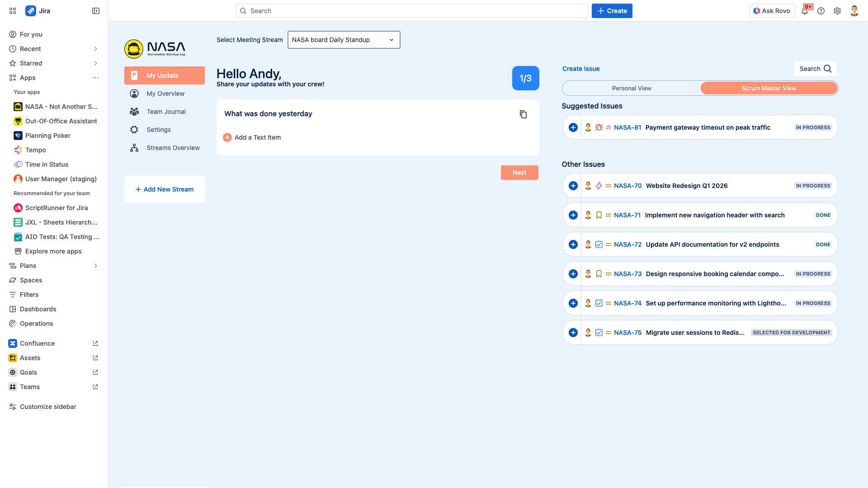Open the Jira settings gear in top bar
Screen dimensions: 868x488
click(837, 11)
